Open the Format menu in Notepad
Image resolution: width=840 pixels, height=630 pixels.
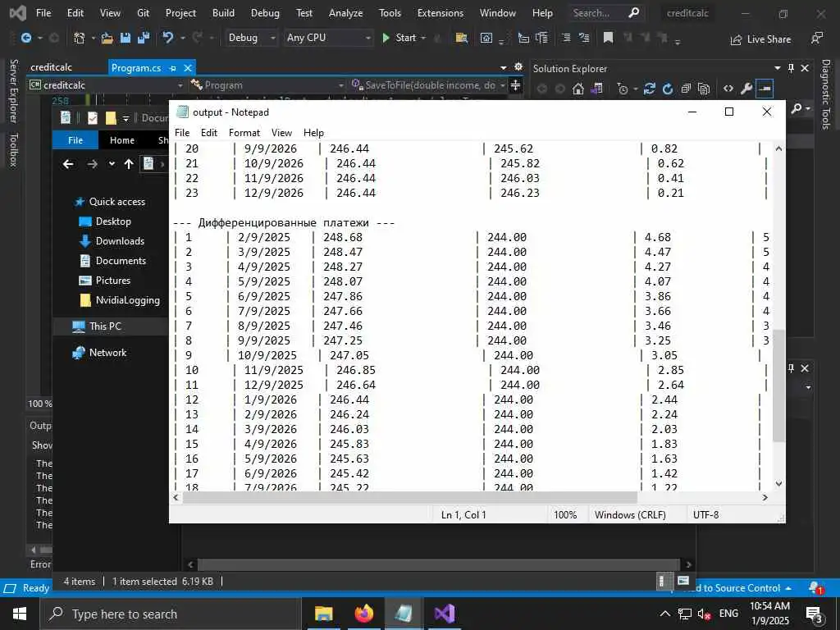[244, 133]
